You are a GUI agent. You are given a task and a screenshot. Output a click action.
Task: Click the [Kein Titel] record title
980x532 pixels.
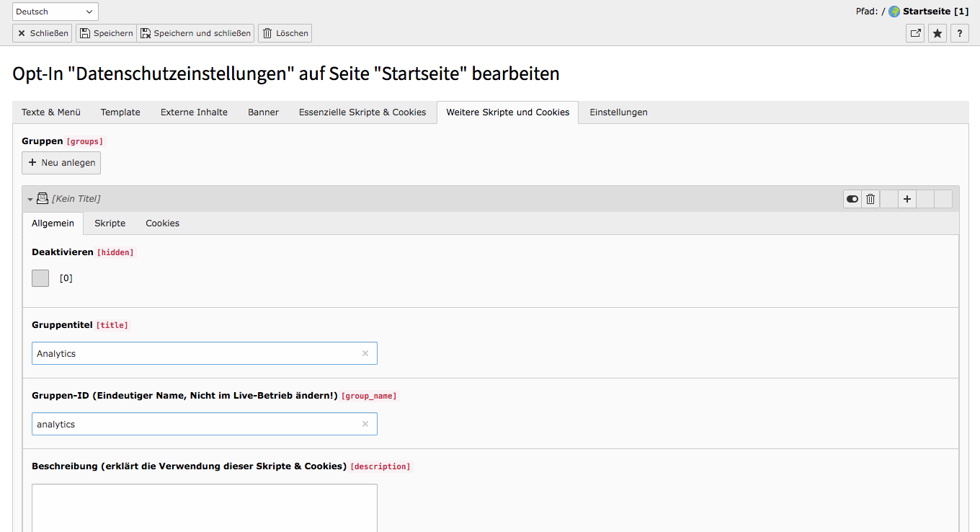[76, 199]
